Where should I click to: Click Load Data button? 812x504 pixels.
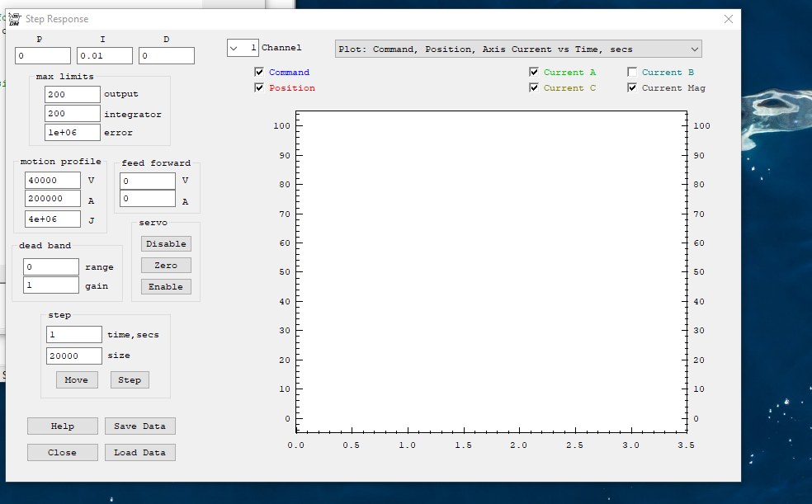click(x=139, y=453)
